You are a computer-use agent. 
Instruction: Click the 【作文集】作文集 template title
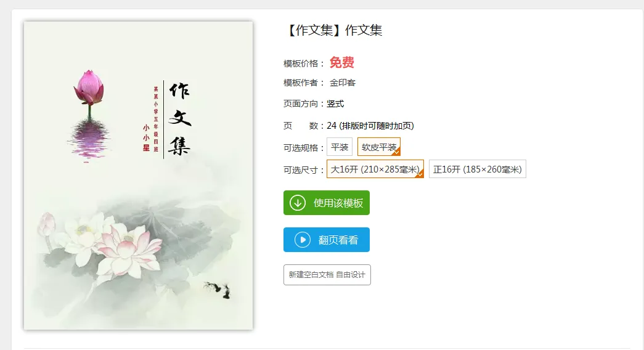coord(334,30)
